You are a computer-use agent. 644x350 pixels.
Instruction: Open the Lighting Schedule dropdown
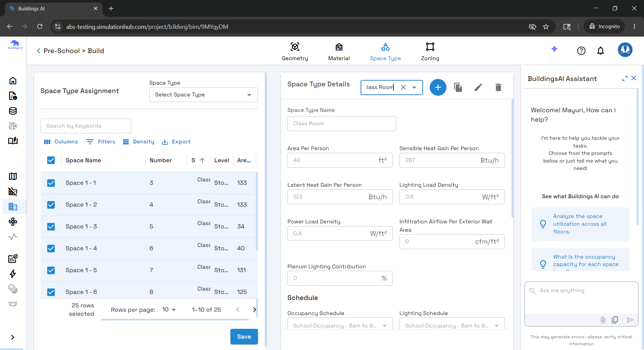pyautogui.click(x=452, y=325)
